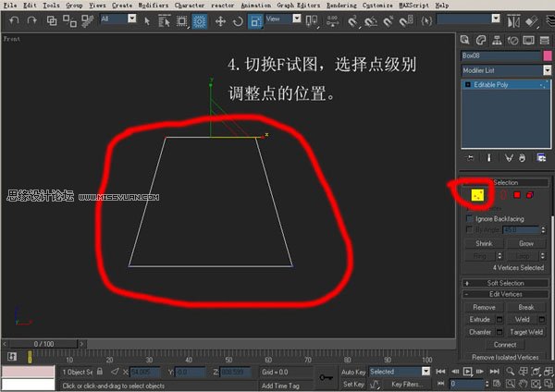The height and width of the screenshot is (392, 555).
Task: Open the Rendering menu
Action: click(341, 6)
